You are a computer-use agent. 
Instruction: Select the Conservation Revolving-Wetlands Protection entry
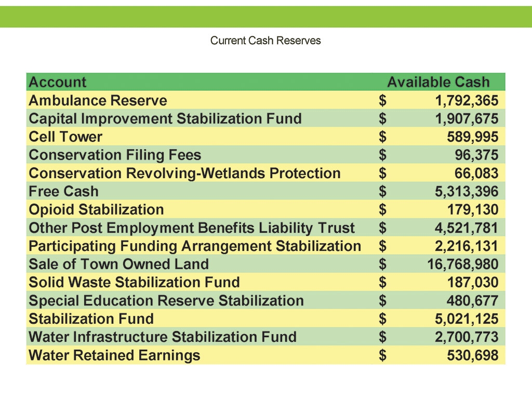pos(185,173)
